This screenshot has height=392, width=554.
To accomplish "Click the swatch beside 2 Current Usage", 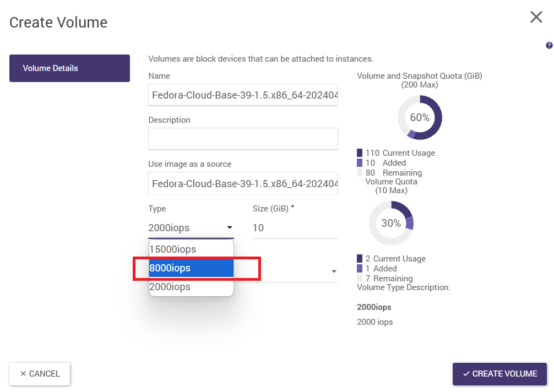I will pyautogui.click(x=360, y=259).
